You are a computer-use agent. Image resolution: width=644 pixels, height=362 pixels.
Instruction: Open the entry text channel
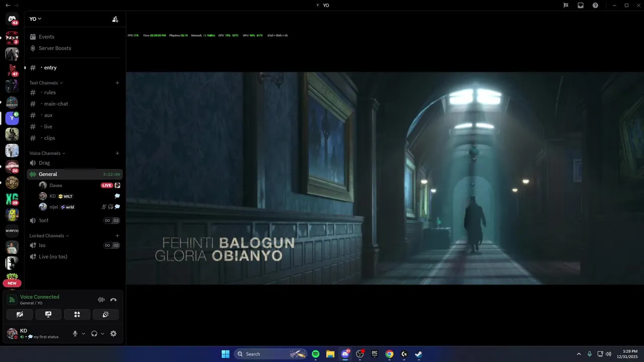coord(74,67)
